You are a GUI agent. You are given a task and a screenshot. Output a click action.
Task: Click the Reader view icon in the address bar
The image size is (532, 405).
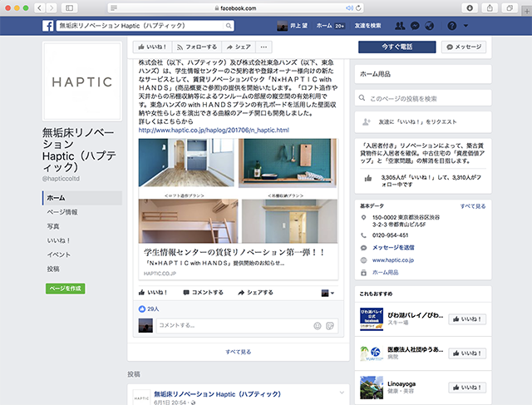(114, 7)
